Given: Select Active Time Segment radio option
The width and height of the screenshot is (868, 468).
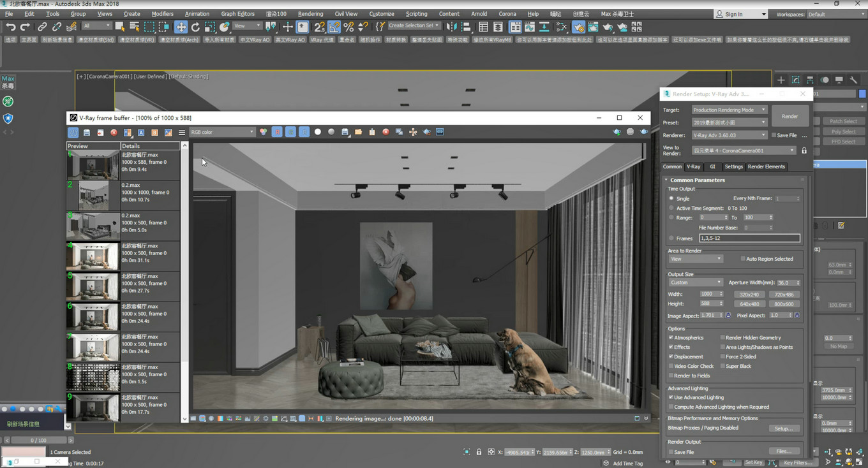Looking at the screenshot, I should click(x=671, y=208).
